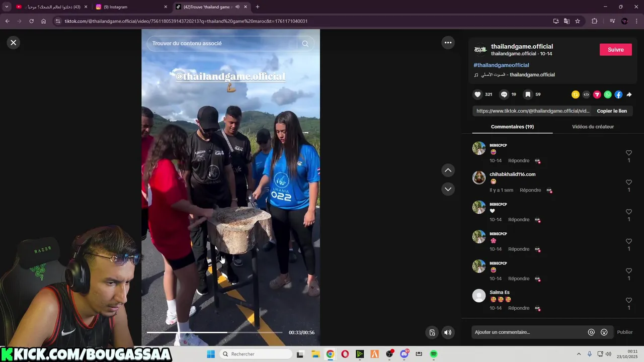The image size is (644, 362).
Task: Toggle the auto-scroll icon beside the volume button
Action: (432, 332)
